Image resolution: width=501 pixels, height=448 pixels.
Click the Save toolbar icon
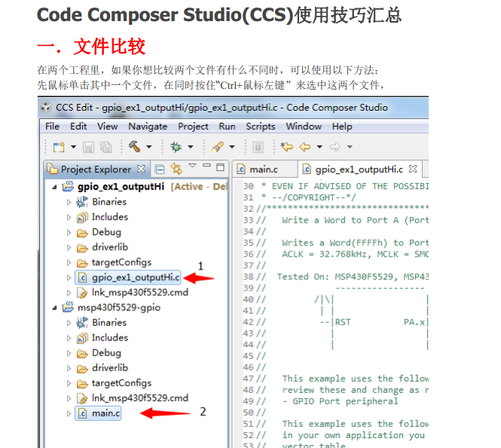click(x=88, y=148)
